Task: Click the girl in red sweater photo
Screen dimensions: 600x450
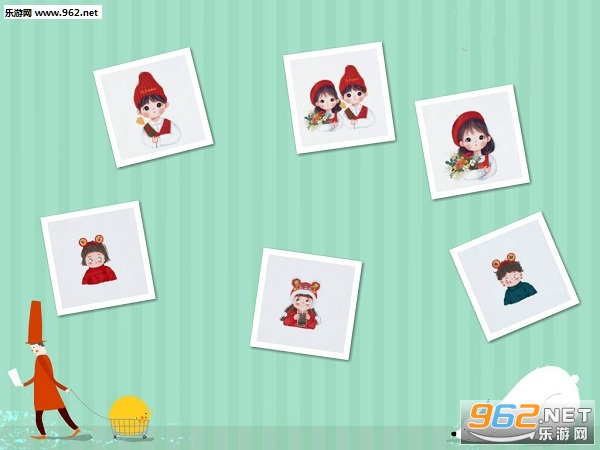Action: [x=98, y=258]
